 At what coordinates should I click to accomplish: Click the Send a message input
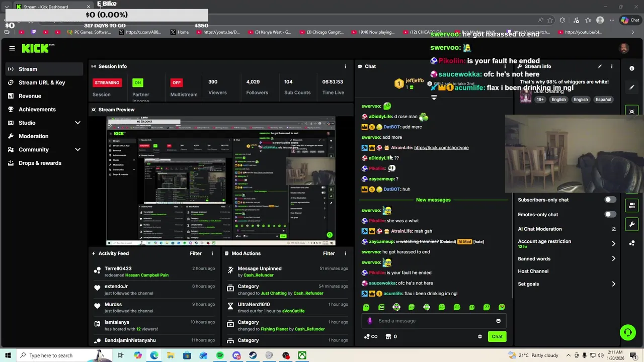[433, 321]
